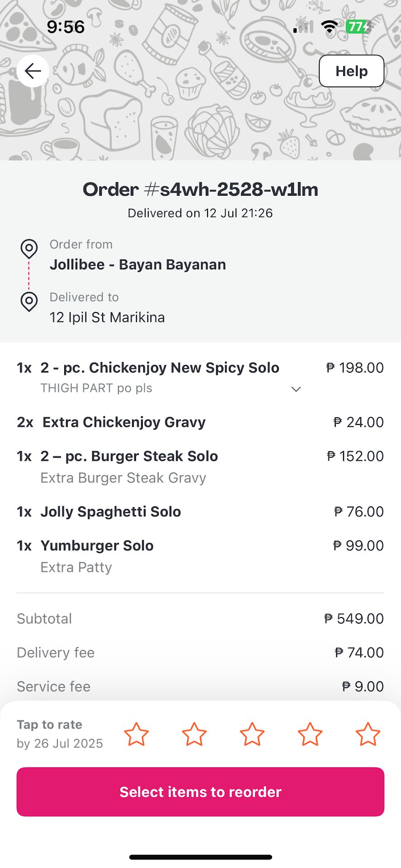
Task: Tap the battery indicator in status bar
Action: click(359, 27)
